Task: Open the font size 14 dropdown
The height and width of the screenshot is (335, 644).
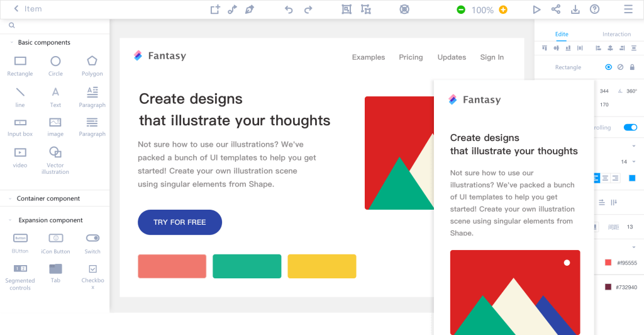Action: 633,162
